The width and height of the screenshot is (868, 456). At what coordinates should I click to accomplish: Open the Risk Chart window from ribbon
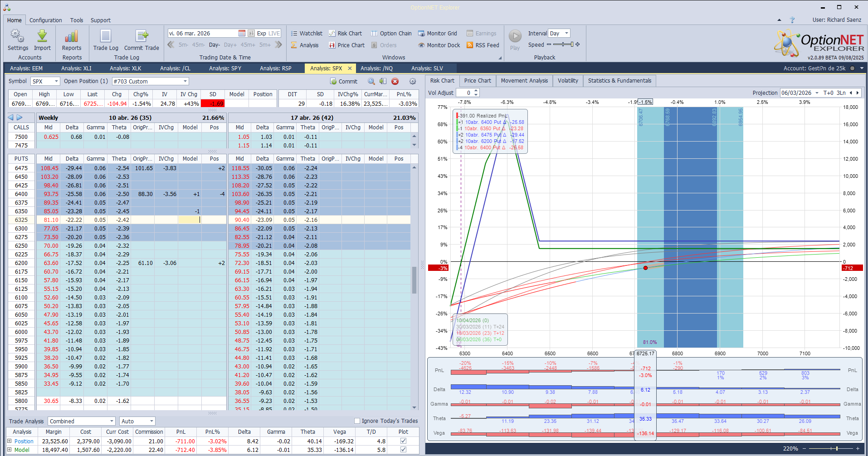coord(345,33)
